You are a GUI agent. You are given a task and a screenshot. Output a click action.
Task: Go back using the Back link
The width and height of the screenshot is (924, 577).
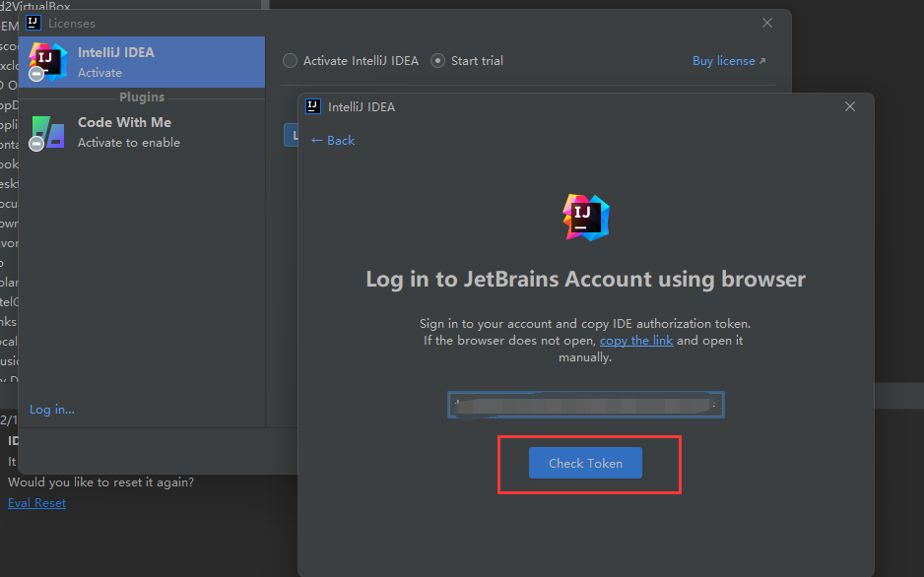point(333,140)
